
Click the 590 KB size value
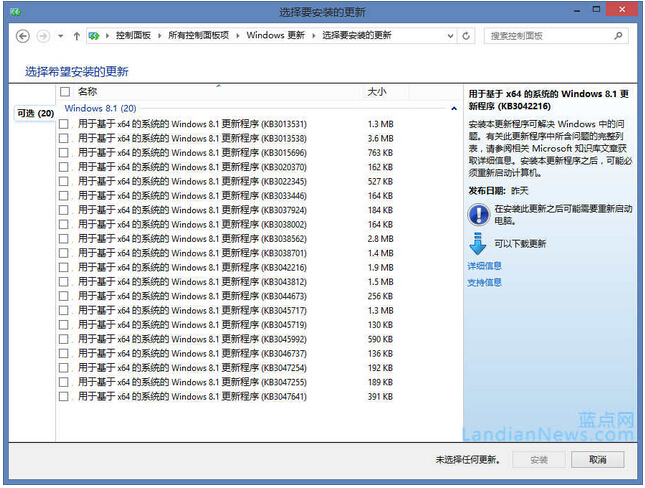(x=380, y=339)
